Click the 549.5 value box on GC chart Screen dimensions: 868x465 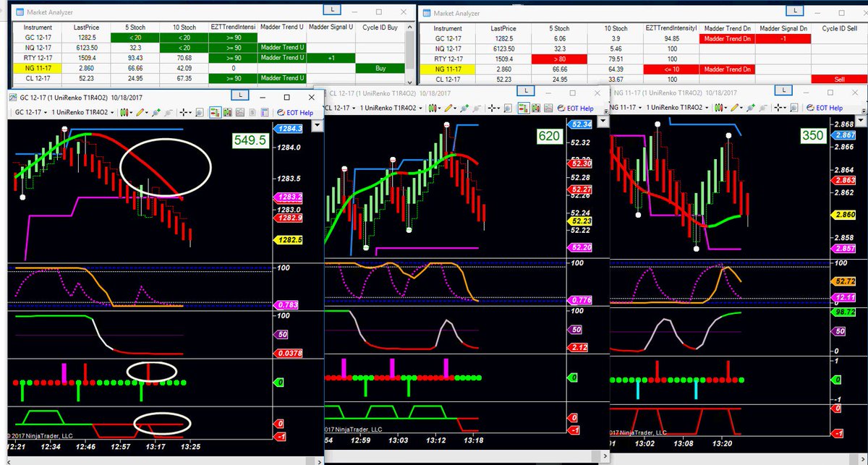[x=250, y=142]
